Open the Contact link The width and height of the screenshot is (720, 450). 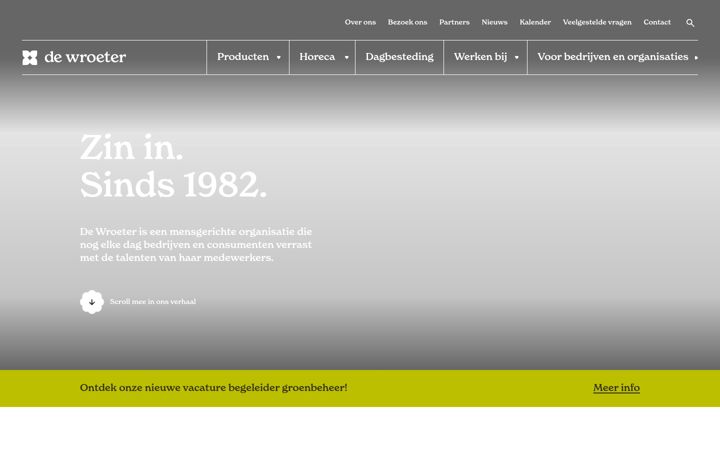[657, 22]
